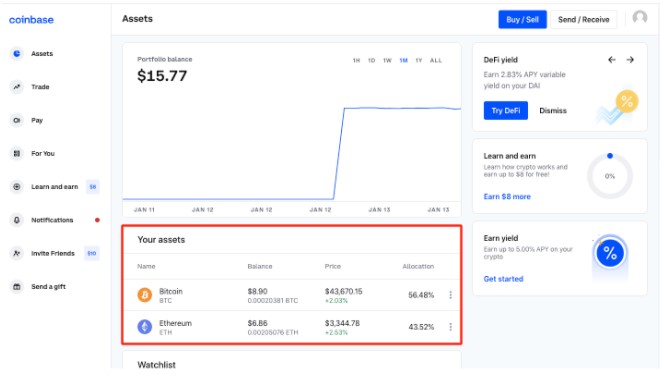Open the Send a gift icon

(x=16, y=287)
